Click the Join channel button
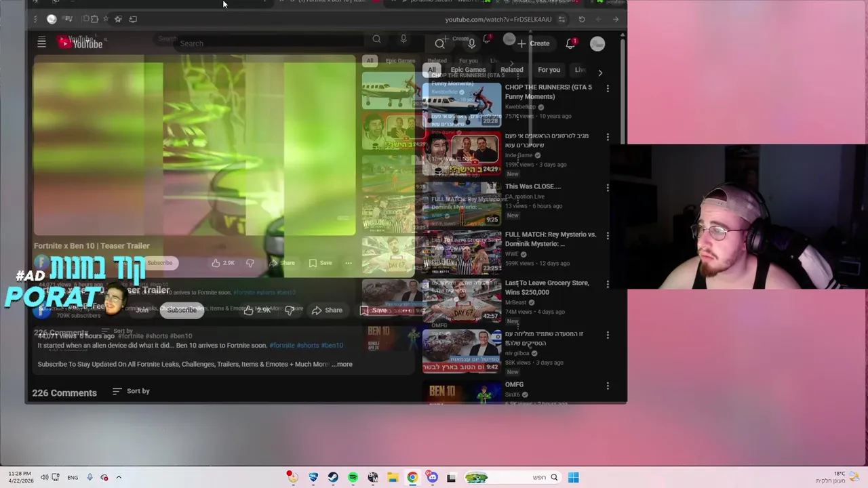The width and height of the screenshot is (868, 488). (x=142, y=310)
